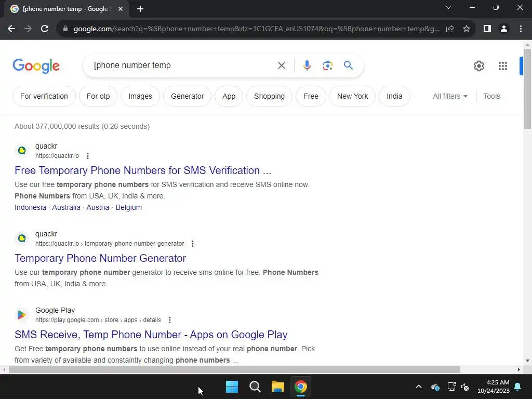Open Chrome tab search chevron
Image resolution: width=532 pixels, height=399 pixels.
[448, 7]
